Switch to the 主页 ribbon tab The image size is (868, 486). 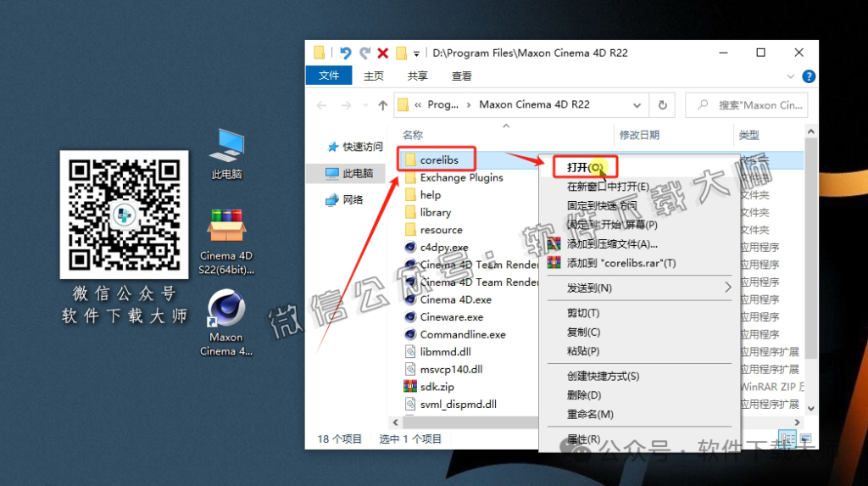pyautogui.click(x=374, y=76)
